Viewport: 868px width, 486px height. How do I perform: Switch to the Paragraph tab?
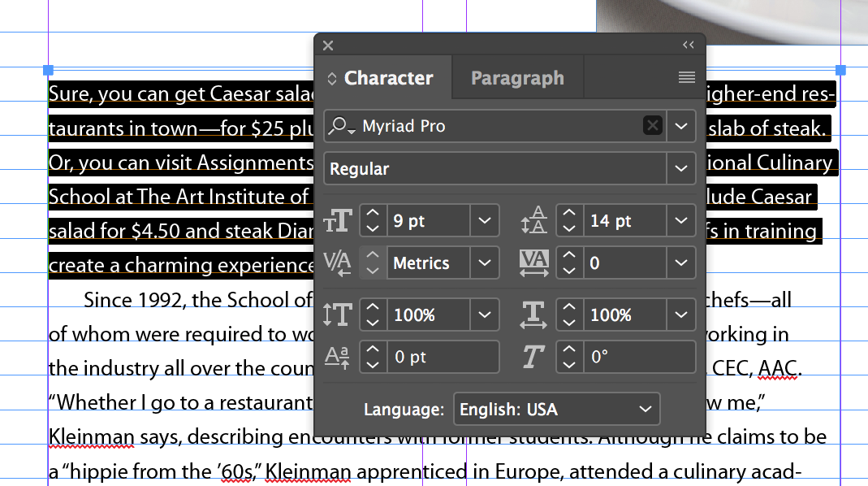point(517,78)
